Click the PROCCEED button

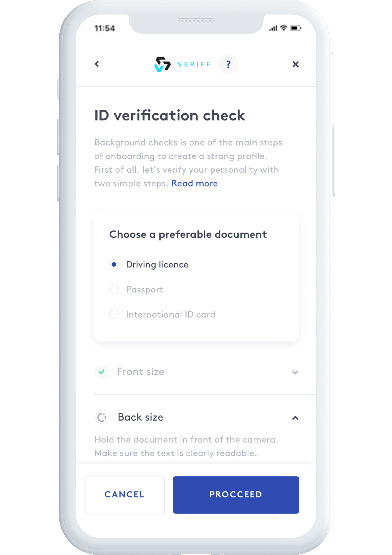point(236,495)
